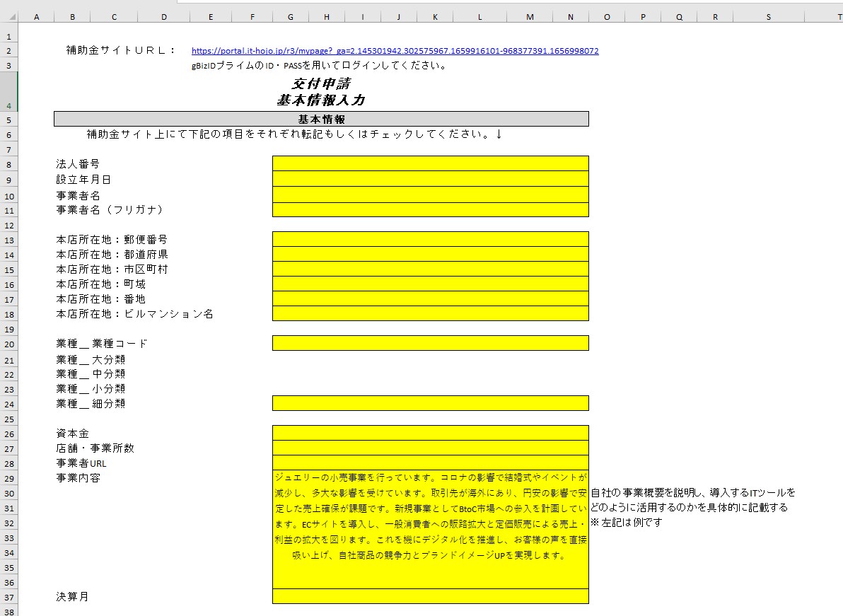The width and height of the screenshot is (843, 616).
Task: Select column D header
Action: (164, 17)
